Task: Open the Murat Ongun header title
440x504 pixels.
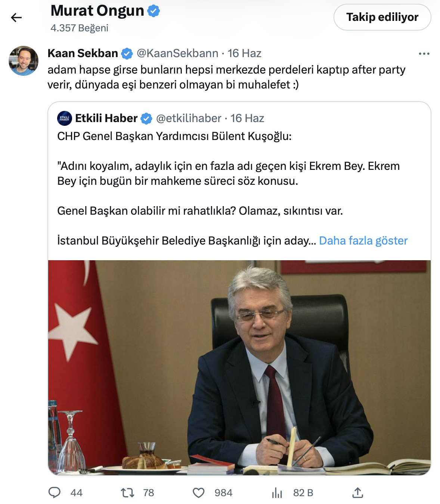Action: point(97,11)
